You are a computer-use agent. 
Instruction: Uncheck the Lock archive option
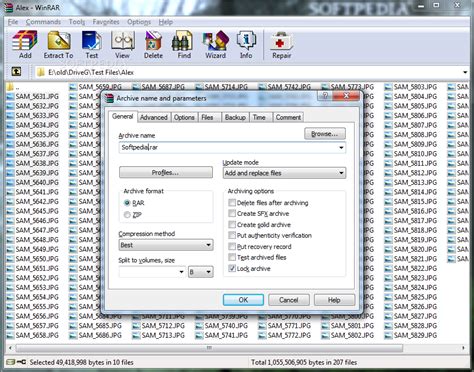pyautogui.click(x=232, y=268)
